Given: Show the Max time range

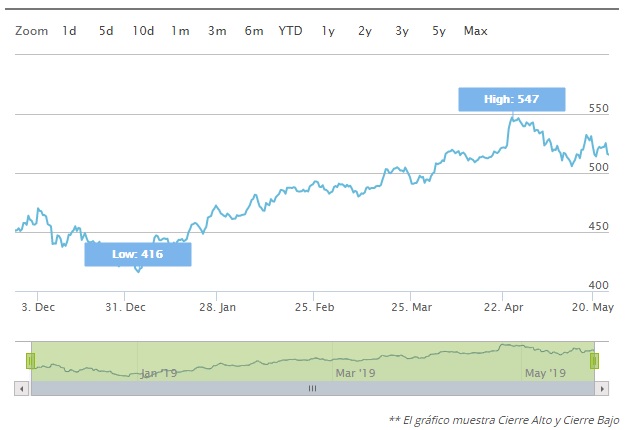Looking at the screenshot, I should [x=476, y=31].
